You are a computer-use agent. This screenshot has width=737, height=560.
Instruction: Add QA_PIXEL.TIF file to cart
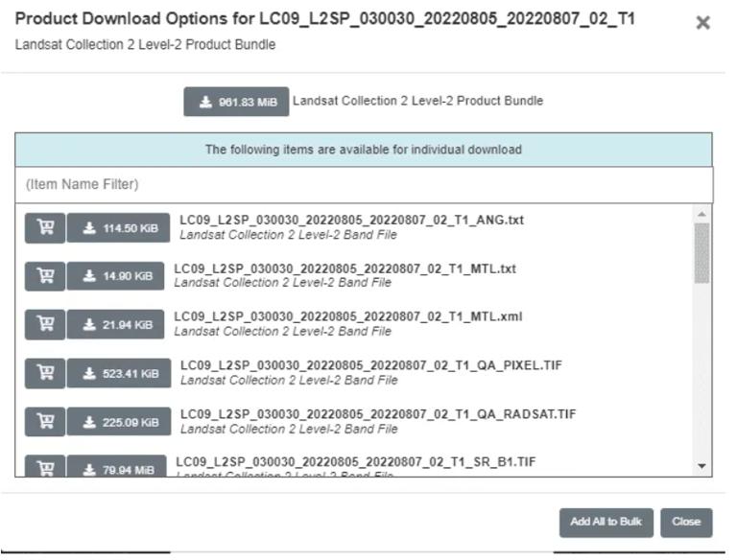pos(44,373)
